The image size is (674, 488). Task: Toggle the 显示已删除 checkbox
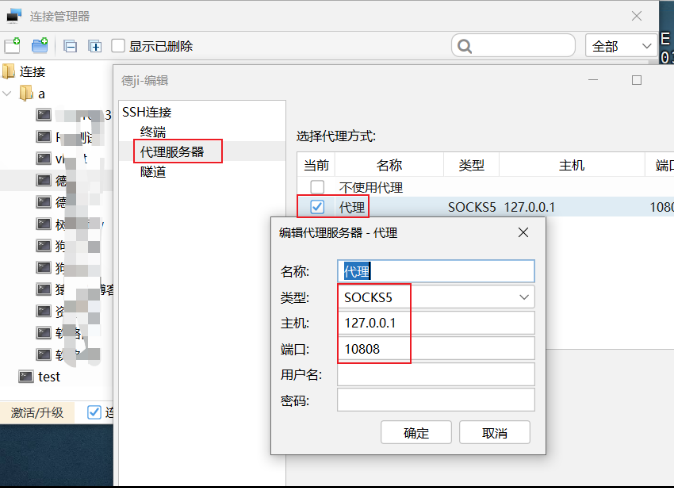tap(119, 46)
